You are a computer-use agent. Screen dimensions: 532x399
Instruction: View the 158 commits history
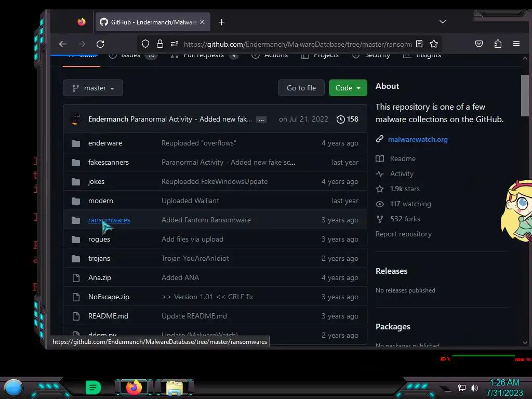(x=348, y=119)
